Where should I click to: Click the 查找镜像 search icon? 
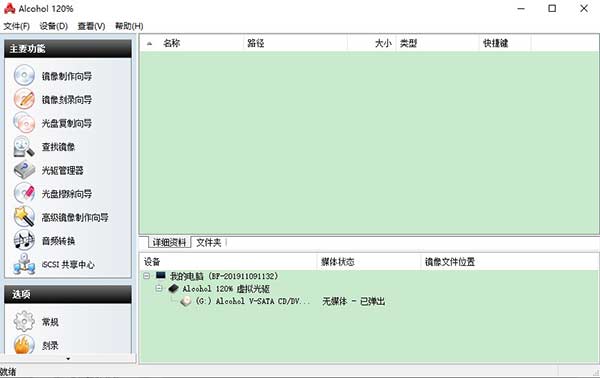(24, 147)
